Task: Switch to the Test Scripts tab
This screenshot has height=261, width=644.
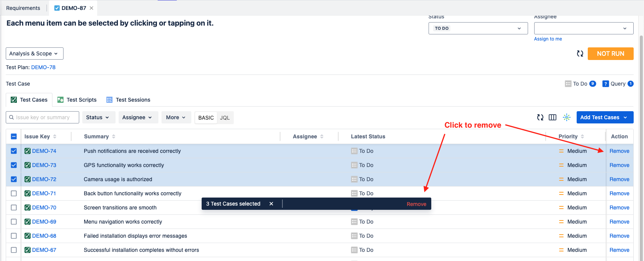Action: pyautogui.click(x=77, y=100)
